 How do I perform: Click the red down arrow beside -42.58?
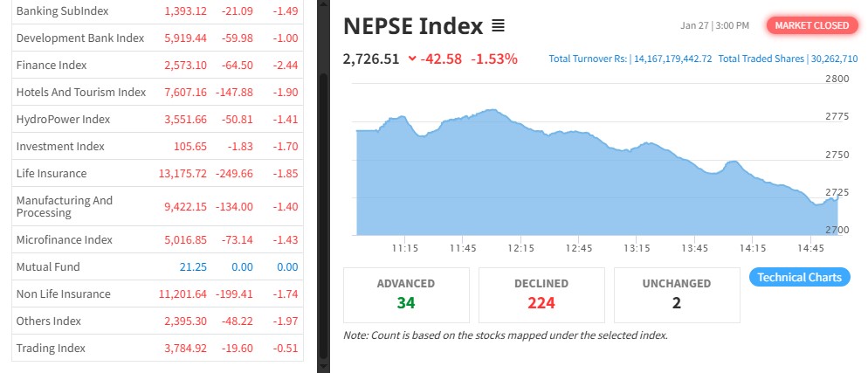click(x=412, y=59)
